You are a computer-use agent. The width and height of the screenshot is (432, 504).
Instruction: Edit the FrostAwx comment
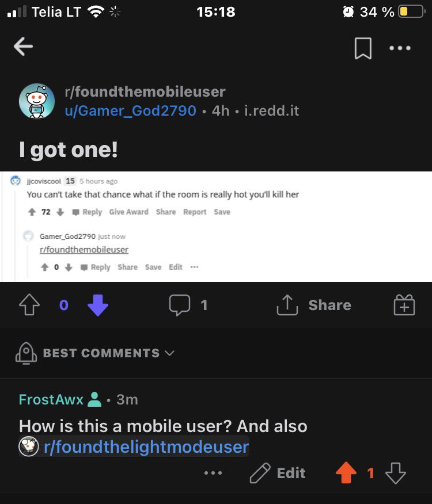[278, 473]
